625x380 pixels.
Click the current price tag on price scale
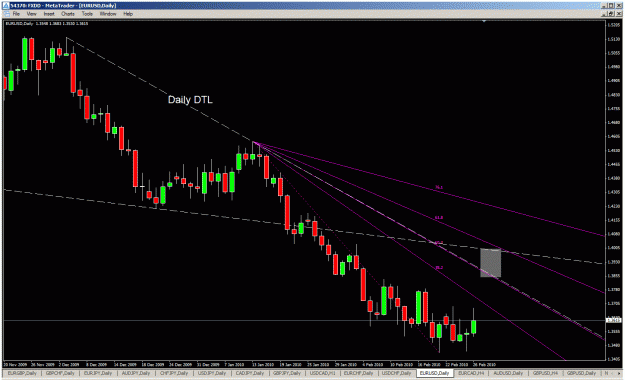click(x=612, y=320)
